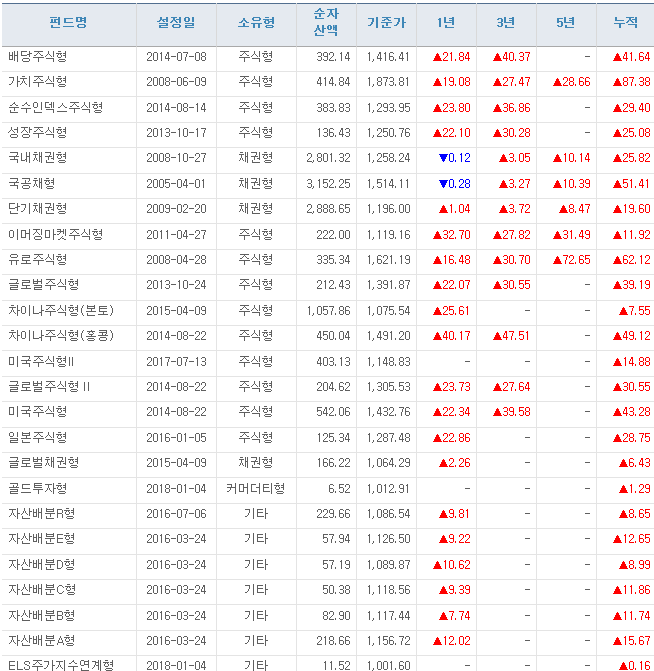
Task: Select the 가치주식형 fund name
Action: click(x=38, y=82)
